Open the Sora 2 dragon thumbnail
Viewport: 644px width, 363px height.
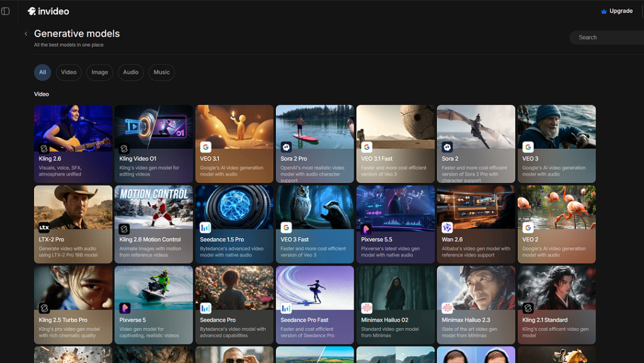click(476, 126)
